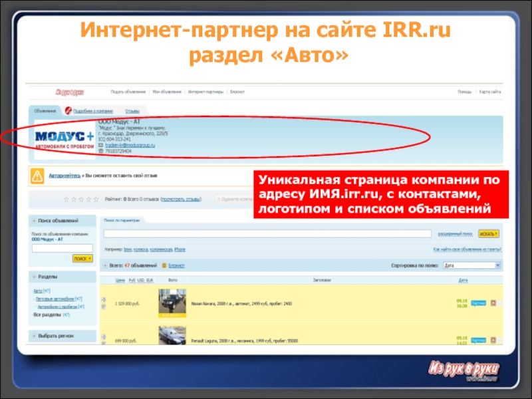Screen dimensions: 532x399
Task: Switch to the Объявления tab
Action: click(45, 111)
